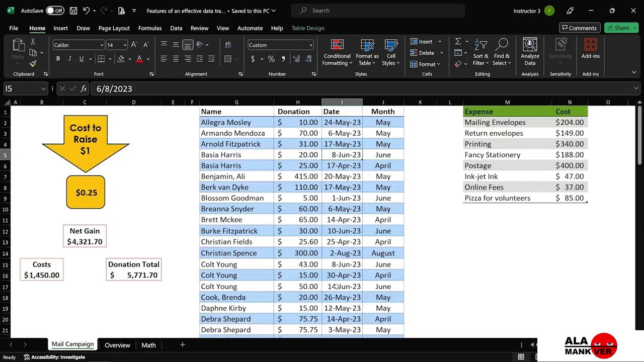Open the Page Layout ribbon tab
The image size is (644, 362).
point(114,28)
